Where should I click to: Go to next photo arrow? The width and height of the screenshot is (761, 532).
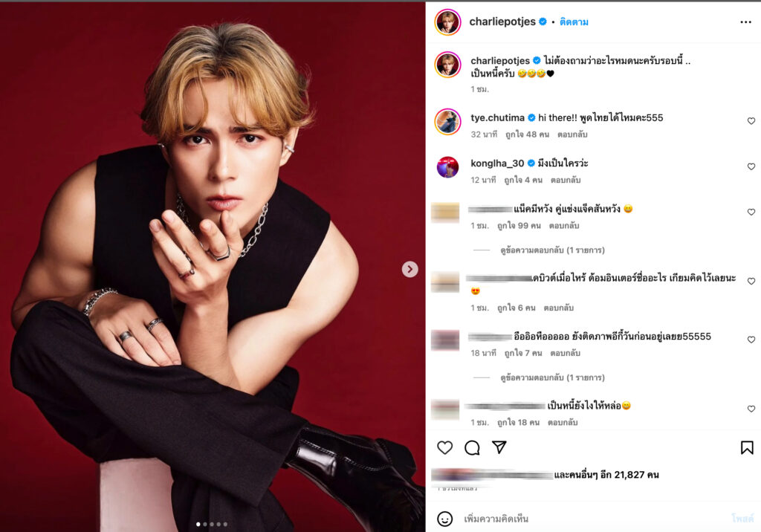pos(410,269)
